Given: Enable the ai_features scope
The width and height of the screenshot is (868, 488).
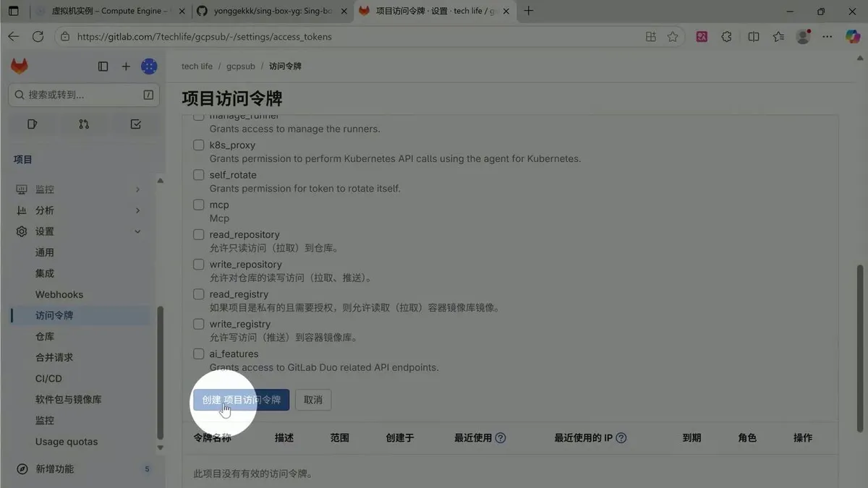Looking at the screenshot, I should tap(198, 354).
